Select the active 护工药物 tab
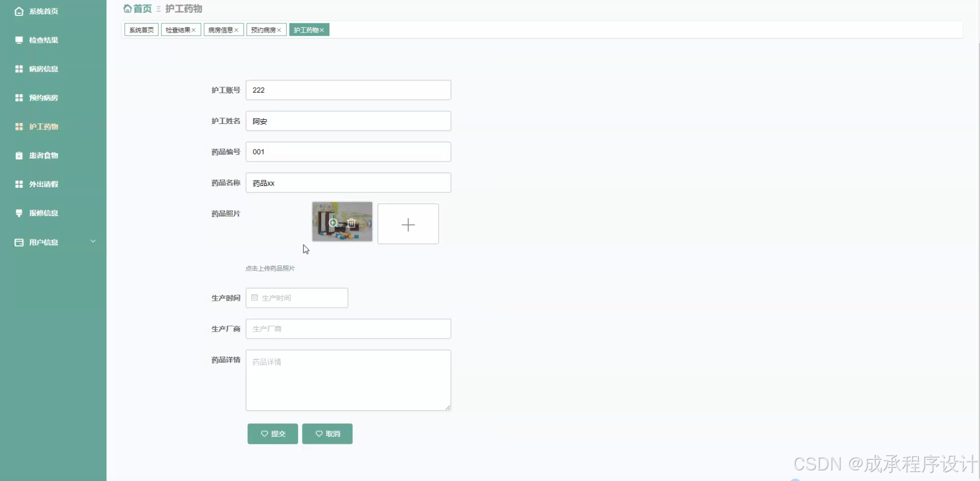This screenshot has width=980, height=481. [x=306, y=30]
